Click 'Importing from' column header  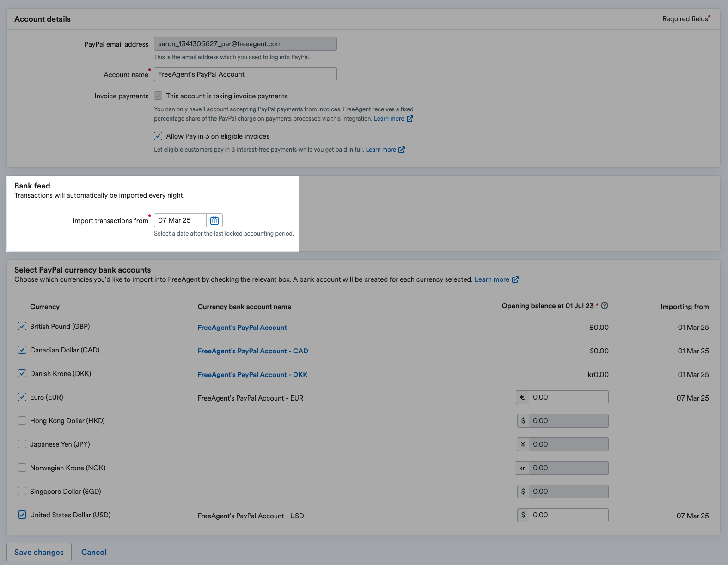pyautogui.click(x=685, y=307)
